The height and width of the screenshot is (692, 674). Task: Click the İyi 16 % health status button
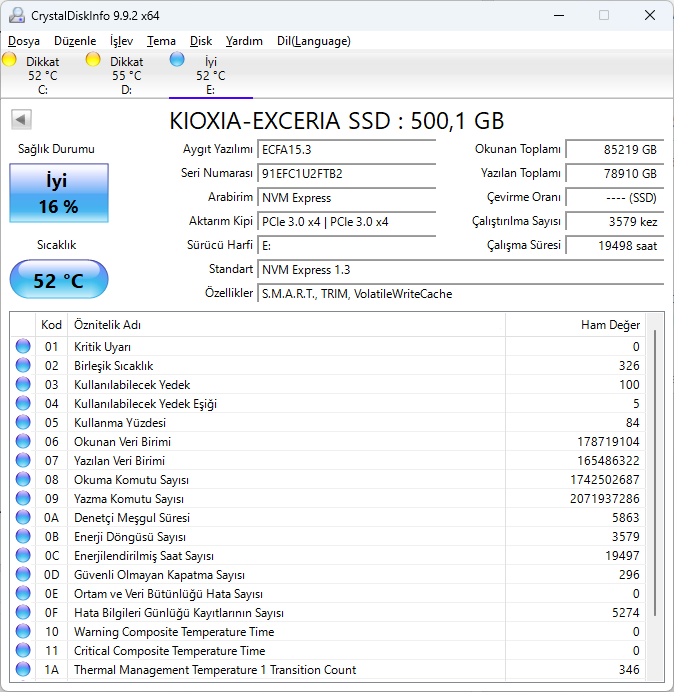(59, 193)
